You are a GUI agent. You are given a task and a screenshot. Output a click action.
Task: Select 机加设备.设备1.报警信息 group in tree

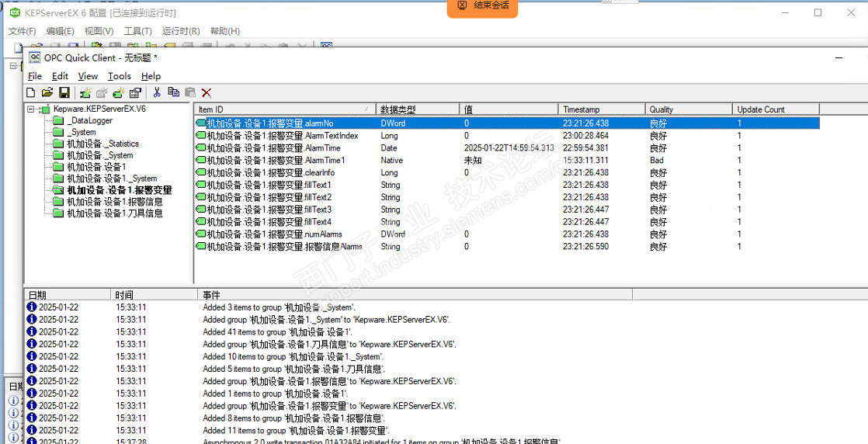(115, 202)
